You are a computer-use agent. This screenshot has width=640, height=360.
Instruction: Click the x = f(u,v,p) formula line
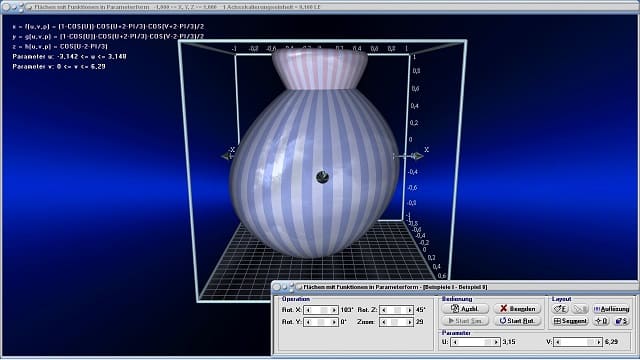click(108, 27)
